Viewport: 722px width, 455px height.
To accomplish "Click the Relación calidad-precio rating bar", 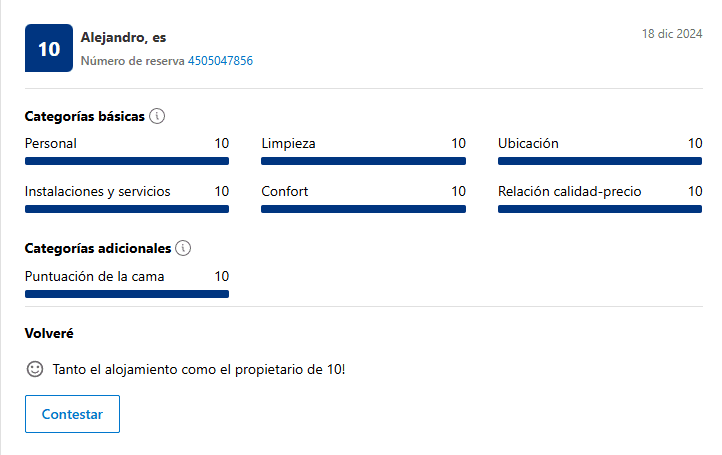I will 600,209.
